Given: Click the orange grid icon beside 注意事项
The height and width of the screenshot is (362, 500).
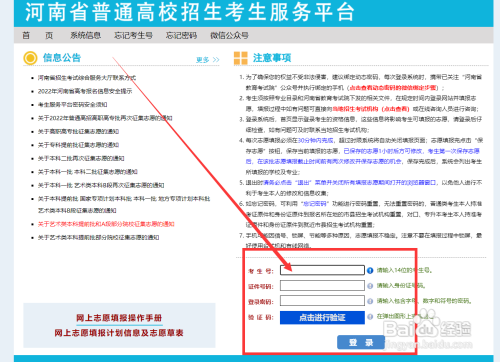Looking at the screenshot, I should 241,58.
